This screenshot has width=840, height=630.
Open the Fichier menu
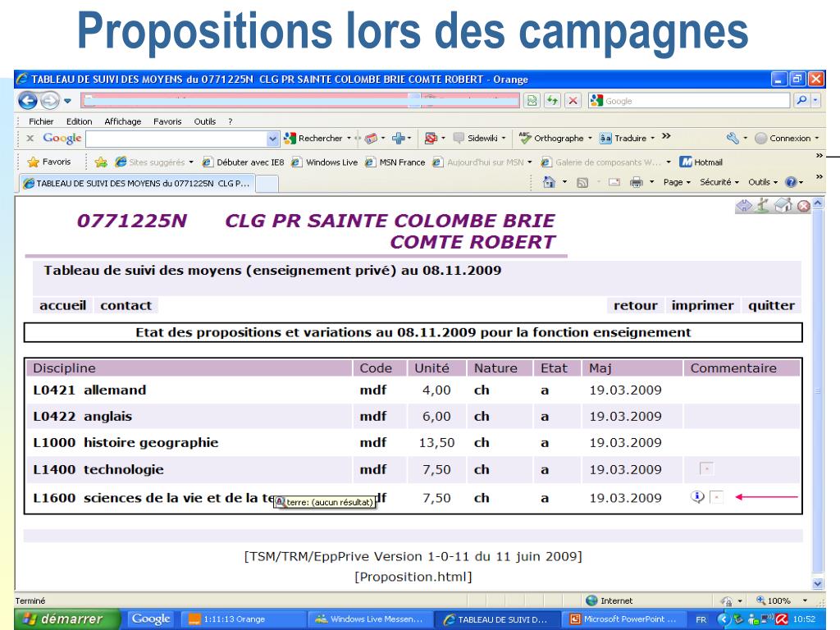click(41, 121)
